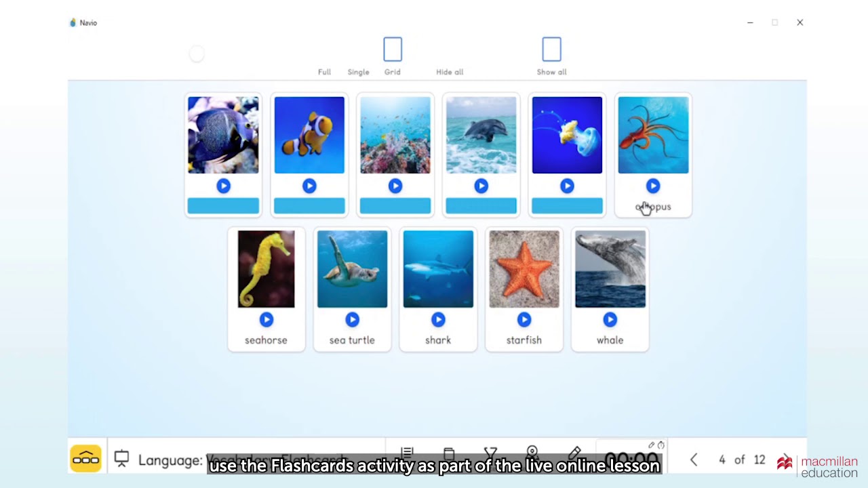Click the yellow Navio home icon
This screenshot has width=868, height=488.
click(85, 459)
